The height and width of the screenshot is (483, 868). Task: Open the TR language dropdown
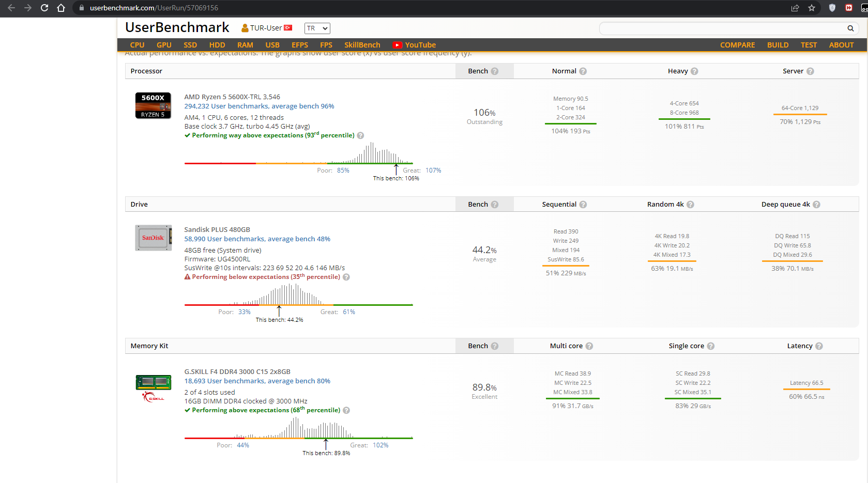[x=317, y=28]
